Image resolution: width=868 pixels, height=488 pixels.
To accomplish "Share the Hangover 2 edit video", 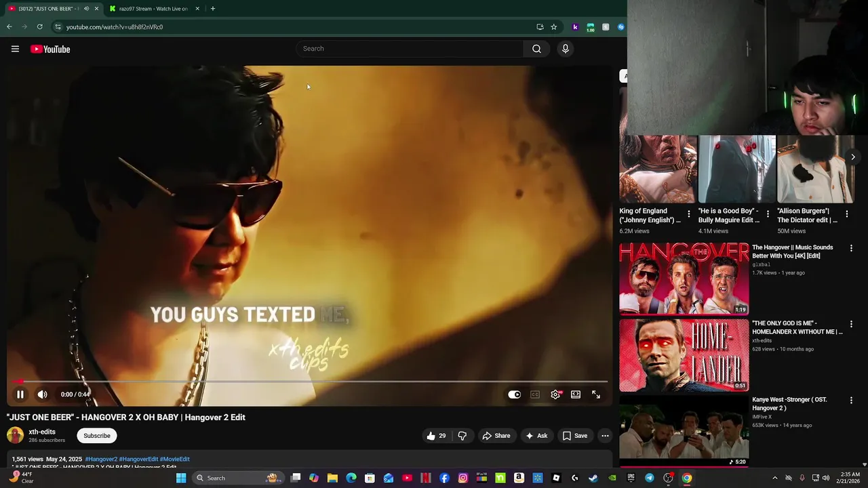I will point(496,436).
